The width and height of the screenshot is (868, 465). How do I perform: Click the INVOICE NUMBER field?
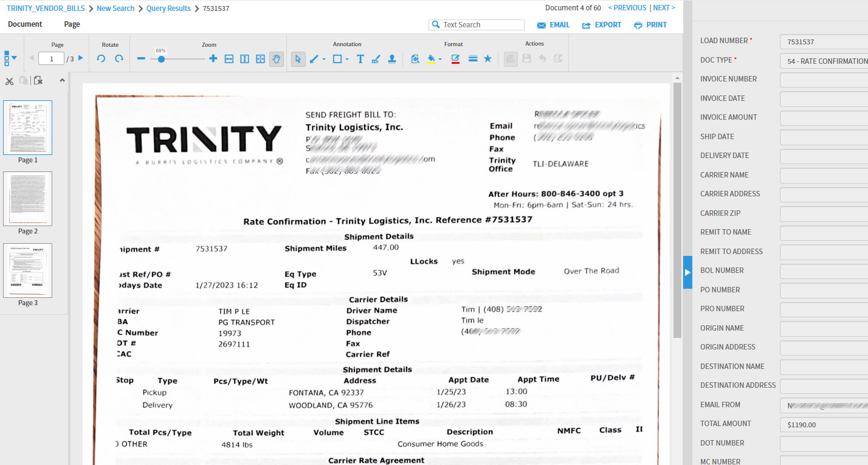824,80
